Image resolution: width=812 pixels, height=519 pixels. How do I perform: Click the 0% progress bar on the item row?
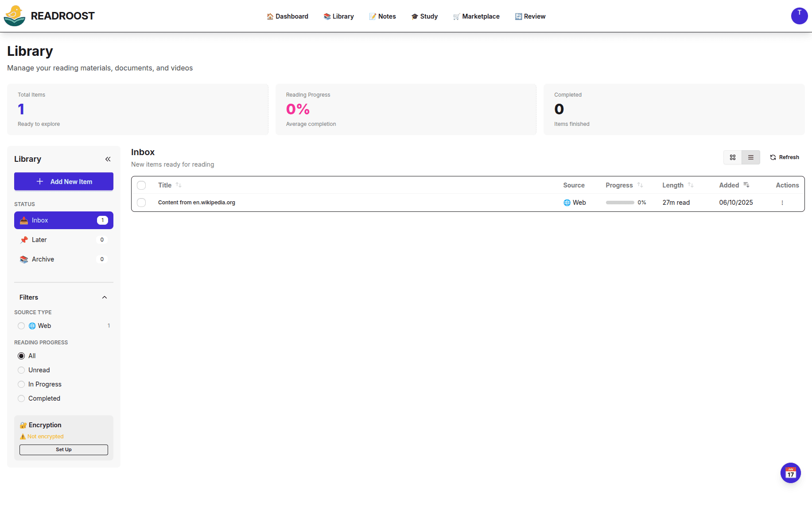620,203
